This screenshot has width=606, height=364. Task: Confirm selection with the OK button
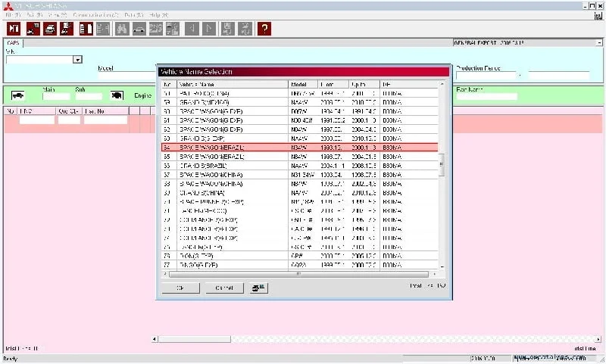(180, 288)
